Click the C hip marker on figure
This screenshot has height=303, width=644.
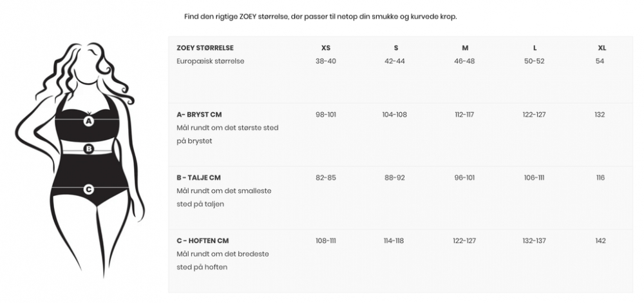(89, 189)
